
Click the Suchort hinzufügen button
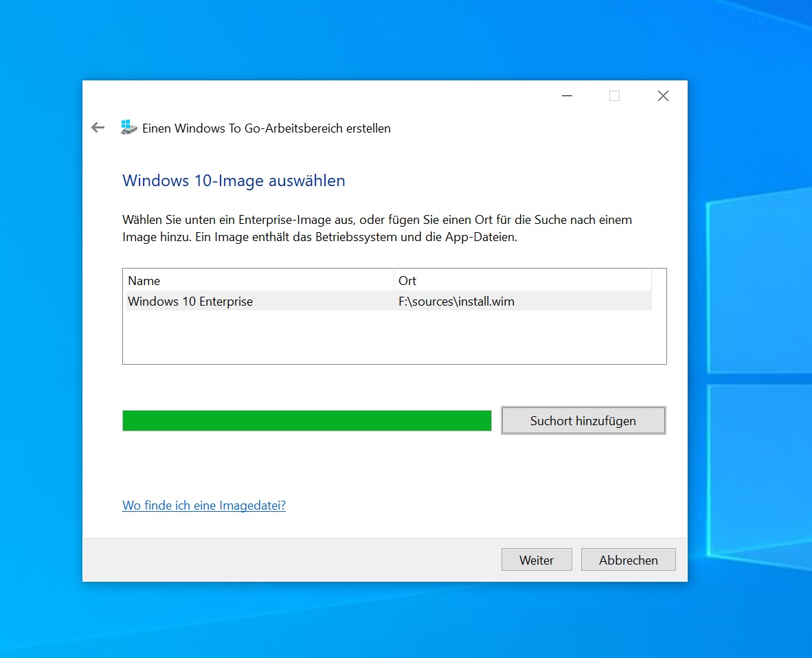[x=583, y=420]
